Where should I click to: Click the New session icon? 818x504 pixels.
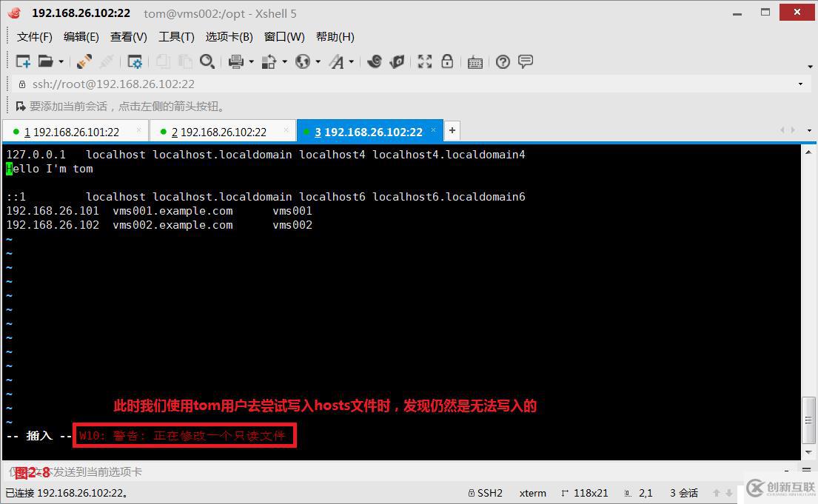(24, 61)
